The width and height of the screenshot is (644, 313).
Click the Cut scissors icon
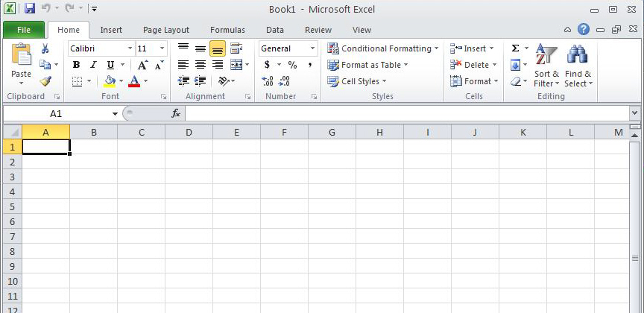(45, 48)
